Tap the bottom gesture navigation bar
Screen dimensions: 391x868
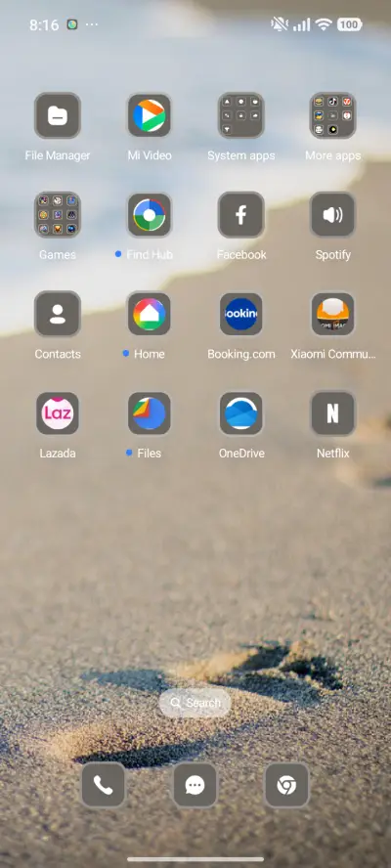click(195, 859)
